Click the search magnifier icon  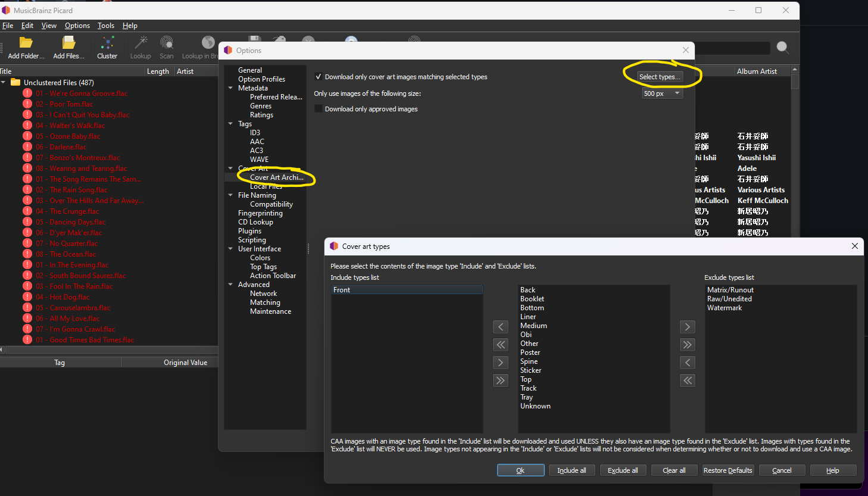coord(783,48)
